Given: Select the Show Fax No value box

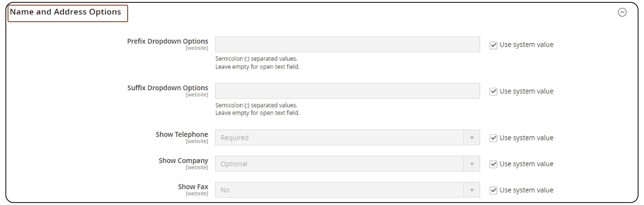Looking at the screenshot, I should [x=337, y=190].
